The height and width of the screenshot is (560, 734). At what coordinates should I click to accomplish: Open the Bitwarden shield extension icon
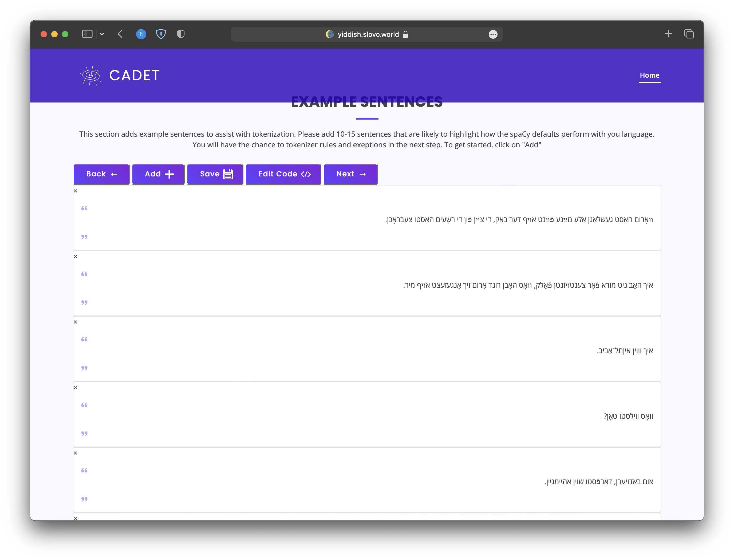tap(161, 34)
